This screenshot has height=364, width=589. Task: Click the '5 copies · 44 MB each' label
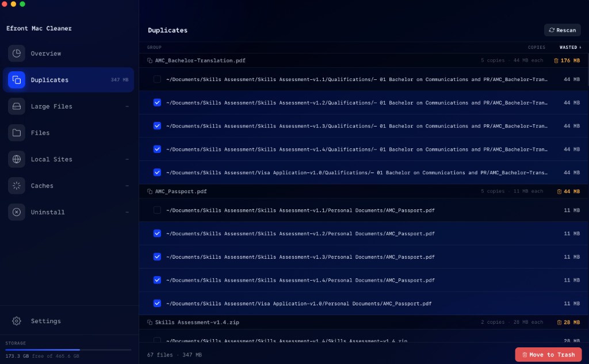[x=512, y=60]
